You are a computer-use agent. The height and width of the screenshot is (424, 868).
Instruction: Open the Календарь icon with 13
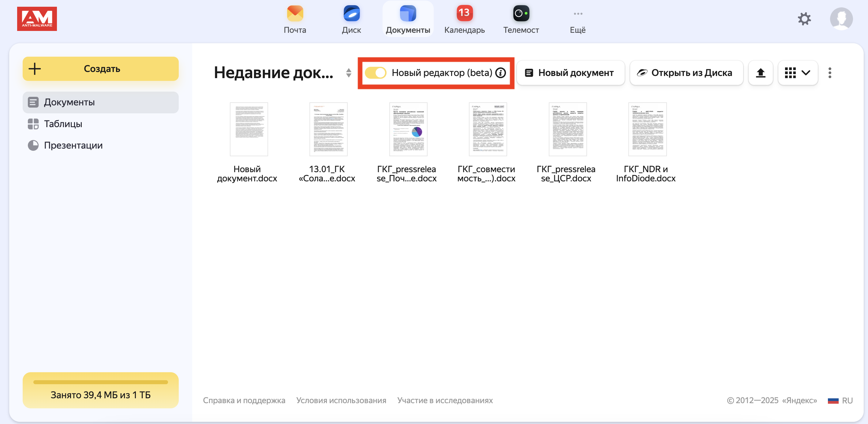click(464, 14)
